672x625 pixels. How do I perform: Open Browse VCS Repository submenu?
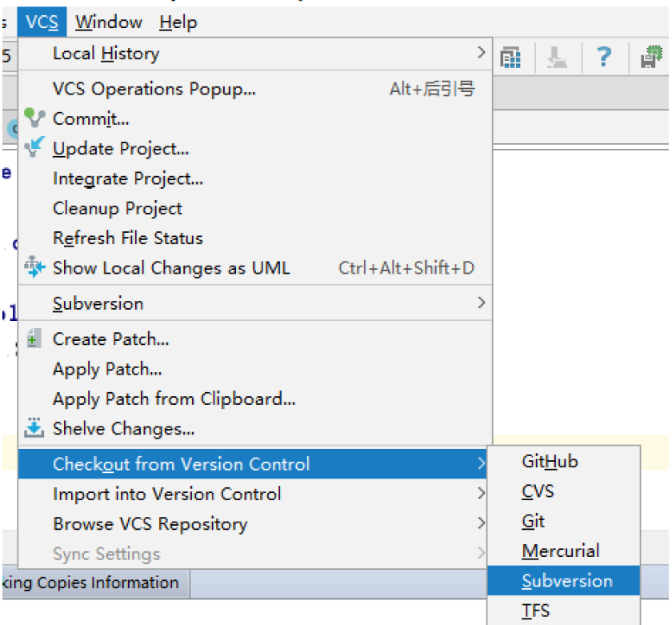(253, 524)
